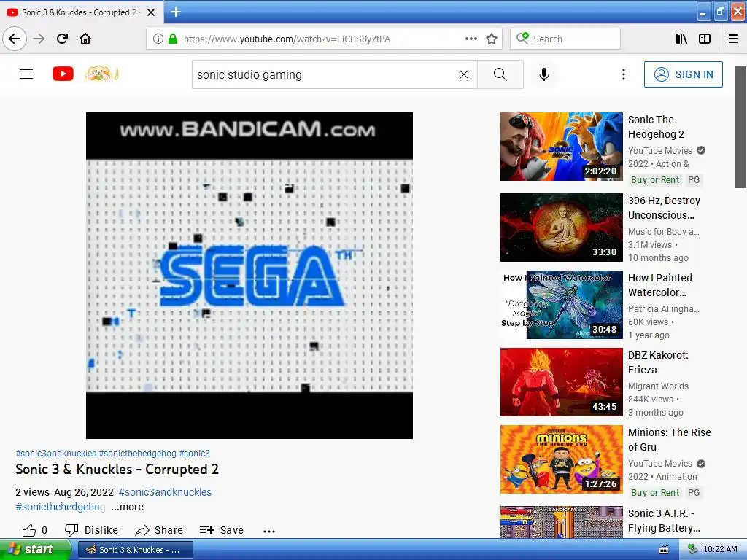747x560 pixels.
Task: Open the browser home page icon
Action: tap(85, 39)
